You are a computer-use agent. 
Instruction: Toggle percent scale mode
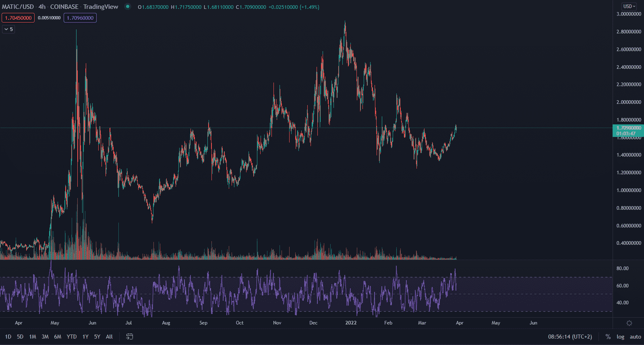pos(608,337)
